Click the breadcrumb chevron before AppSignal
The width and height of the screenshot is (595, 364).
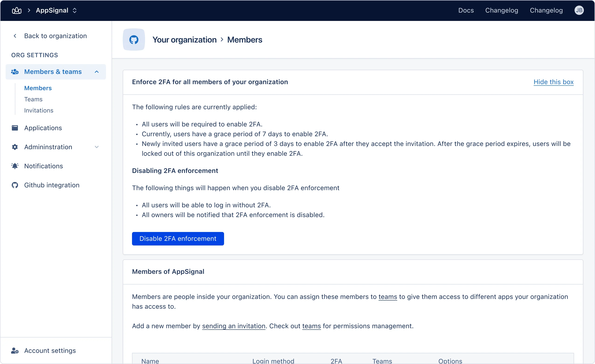point(29,10)
